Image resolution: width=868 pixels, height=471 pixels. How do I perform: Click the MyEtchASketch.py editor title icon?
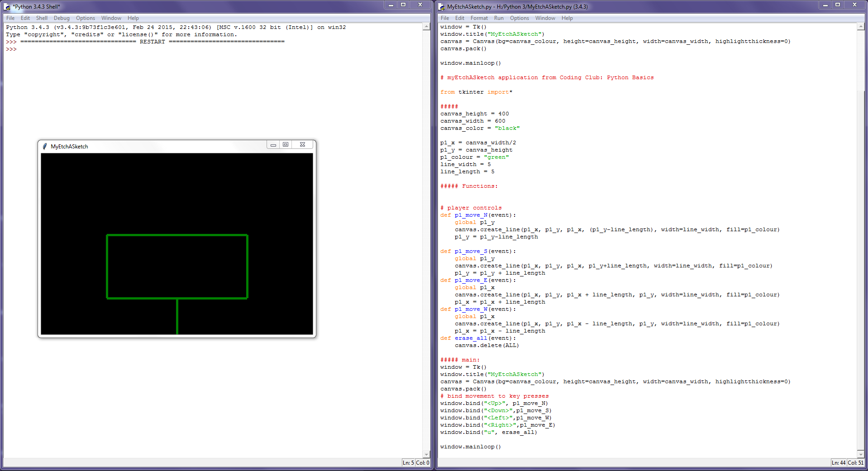pos(441,7)
